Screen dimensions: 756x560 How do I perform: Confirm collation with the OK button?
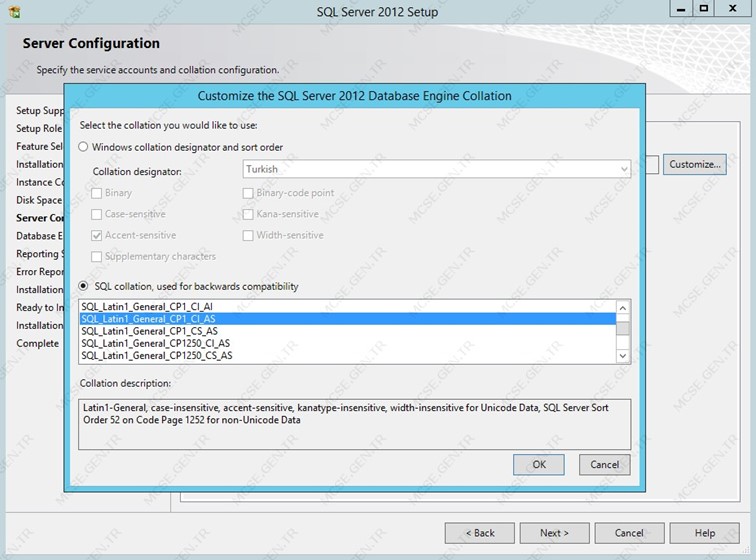539,464
